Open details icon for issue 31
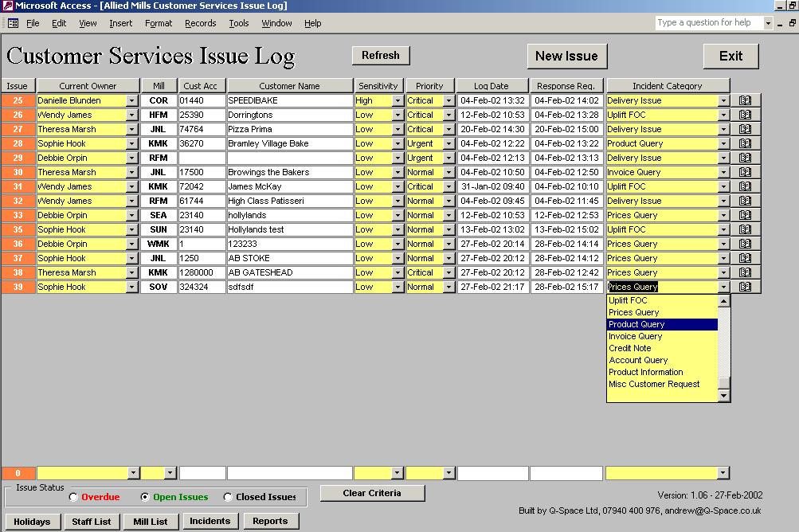This screenshot has width=799, height=532. coord(746,186)
